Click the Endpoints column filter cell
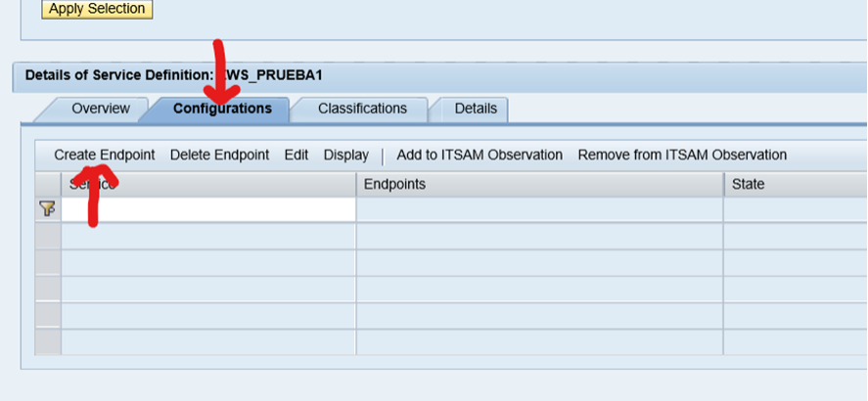868x401 pixels. (x=540, y=209)
